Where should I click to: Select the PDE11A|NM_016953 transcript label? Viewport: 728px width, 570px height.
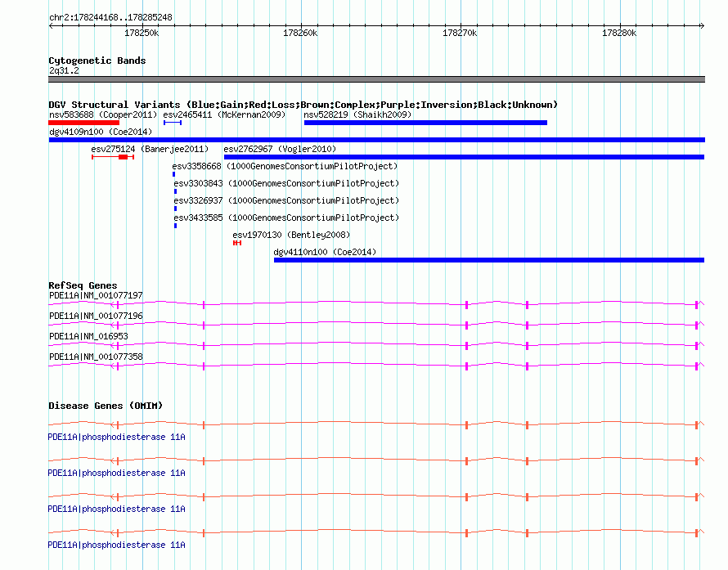pyautogui.click(x=88, y=336)
